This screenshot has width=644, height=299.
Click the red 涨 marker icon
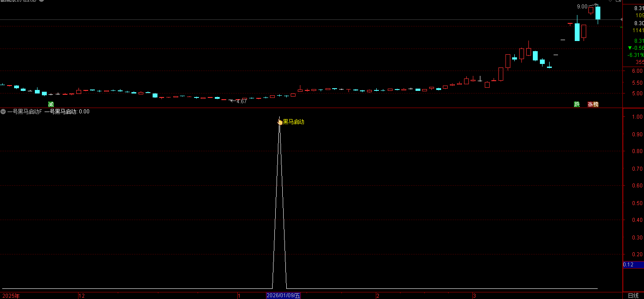590,105
